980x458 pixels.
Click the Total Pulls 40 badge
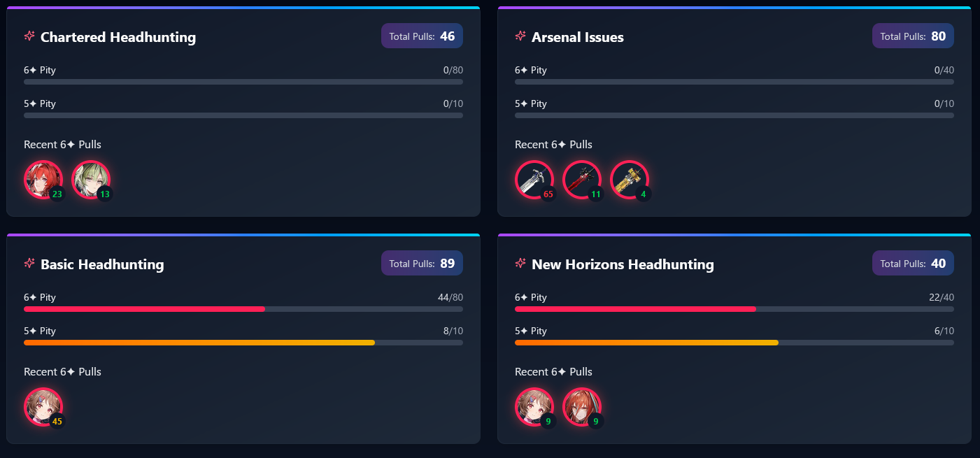[x=913, y=264]
